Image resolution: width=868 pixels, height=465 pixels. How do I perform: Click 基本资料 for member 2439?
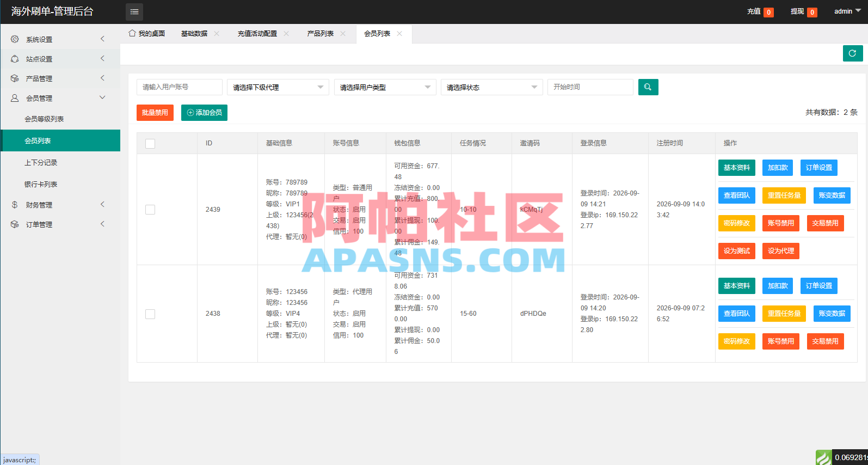[737, 168]
